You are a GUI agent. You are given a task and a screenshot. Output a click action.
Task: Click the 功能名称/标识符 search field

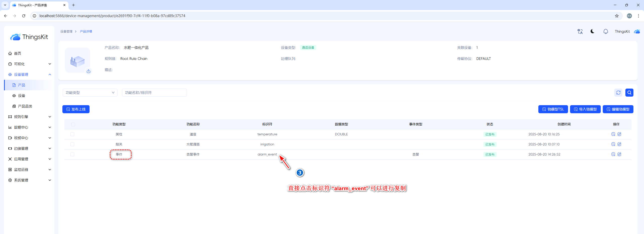(x=154, y=93)
